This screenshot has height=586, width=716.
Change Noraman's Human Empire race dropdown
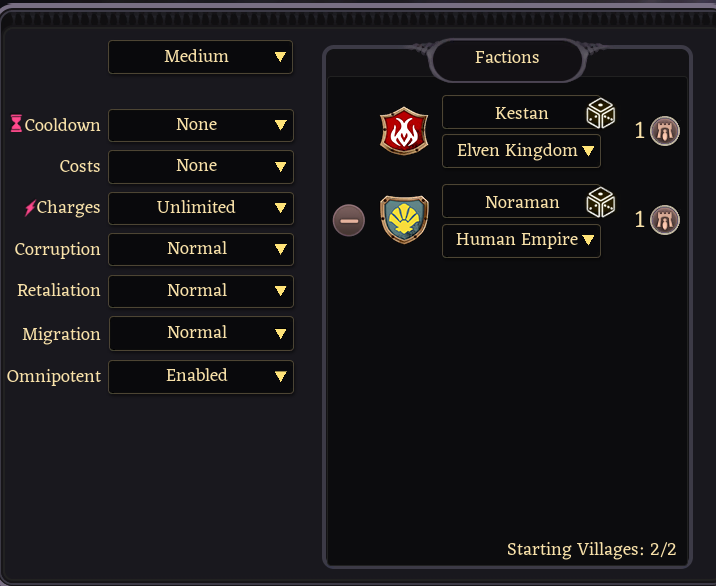pyautogui.click(x=521, y=240)
